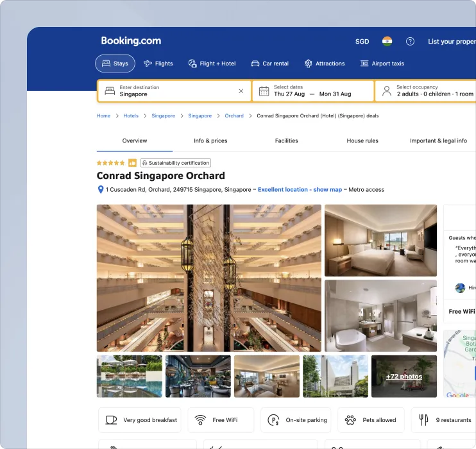Open the suite living room thumbnail
476x449 pixels.
(x=266, y=377)
